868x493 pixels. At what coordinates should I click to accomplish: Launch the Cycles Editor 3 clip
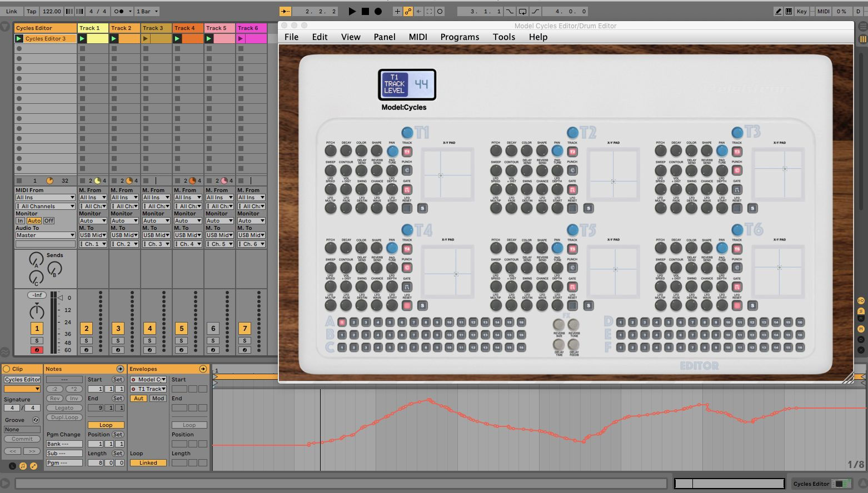click(x=19, y=39)
